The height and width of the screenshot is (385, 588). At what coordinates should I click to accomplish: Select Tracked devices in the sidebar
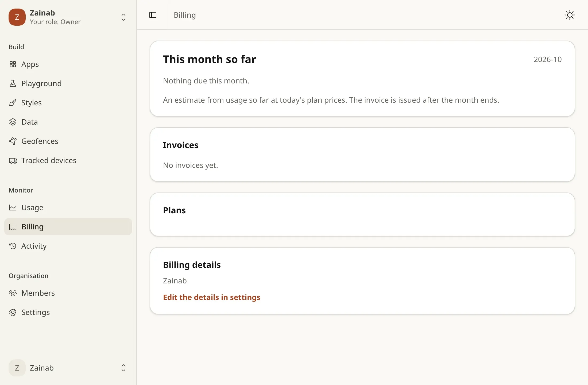pyautogui.click(x=68, y=160)
